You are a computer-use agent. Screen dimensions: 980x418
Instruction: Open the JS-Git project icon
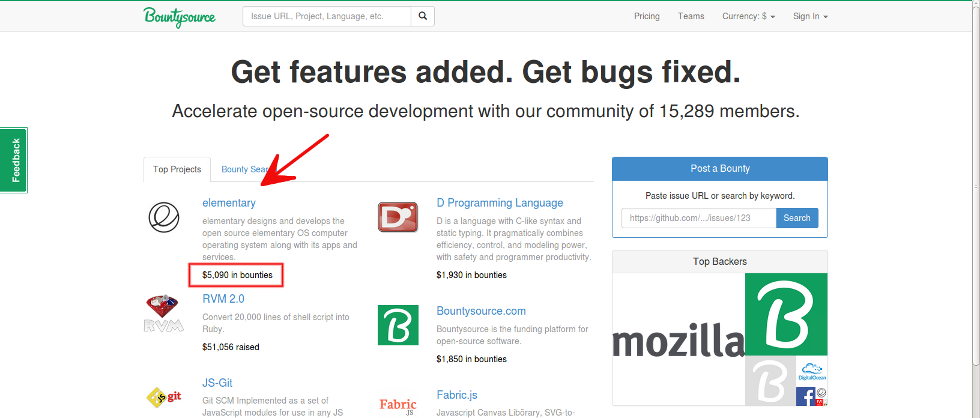pos(164,397)
